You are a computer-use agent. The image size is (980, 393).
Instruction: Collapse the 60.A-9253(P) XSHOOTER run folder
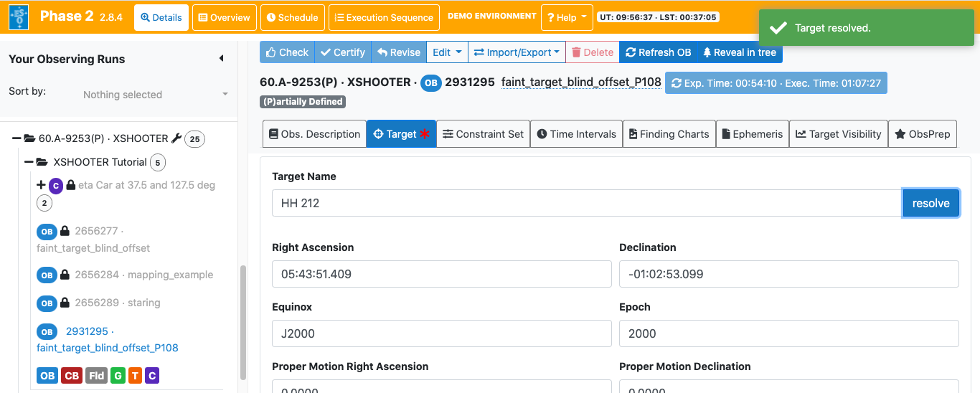[17, 138]
